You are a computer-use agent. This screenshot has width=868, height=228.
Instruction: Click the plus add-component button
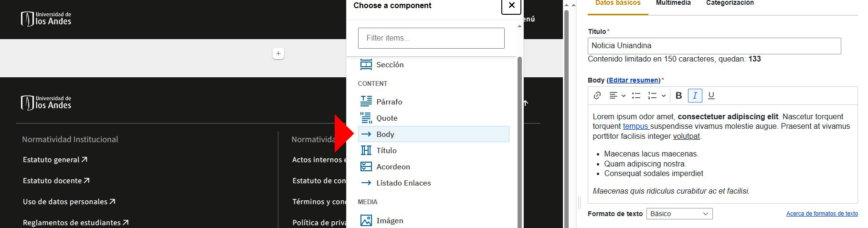pos(278,53)
